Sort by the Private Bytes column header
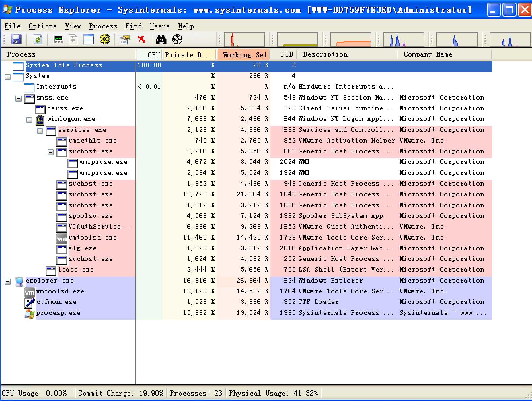 pyautogui.click(x=190, y=54)
